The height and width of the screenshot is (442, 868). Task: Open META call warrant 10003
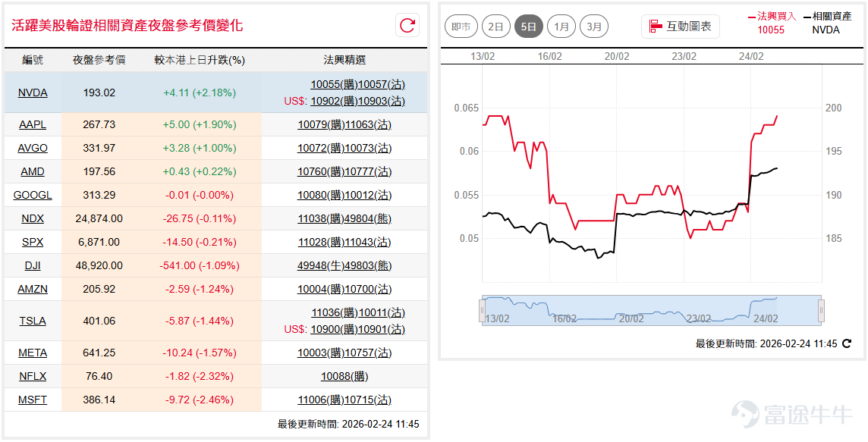[321, 353]
